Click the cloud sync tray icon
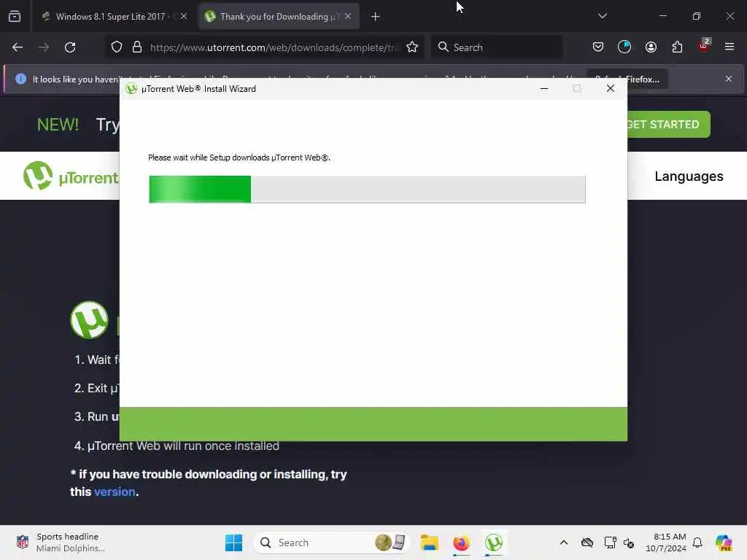 tap(587, 542)
